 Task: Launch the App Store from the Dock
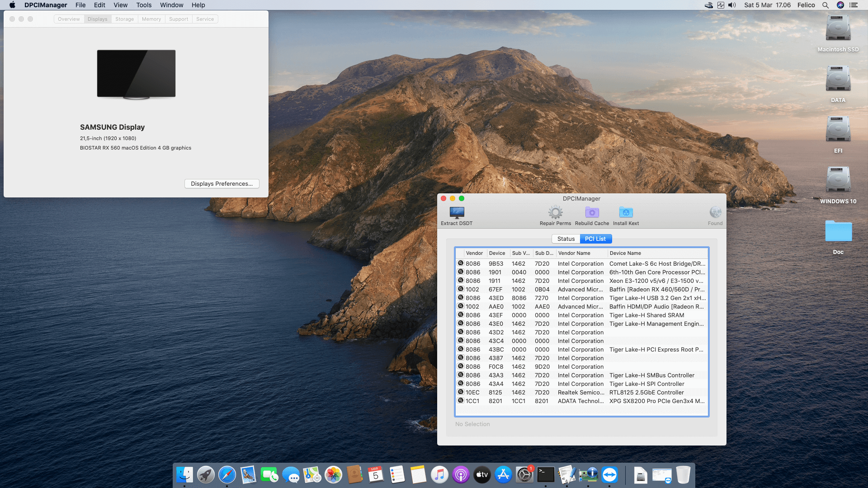pyautogui.click(x=503, y=475)
